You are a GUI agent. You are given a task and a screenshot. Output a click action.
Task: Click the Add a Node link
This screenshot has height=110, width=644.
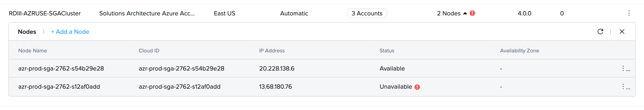click(70, 32)
